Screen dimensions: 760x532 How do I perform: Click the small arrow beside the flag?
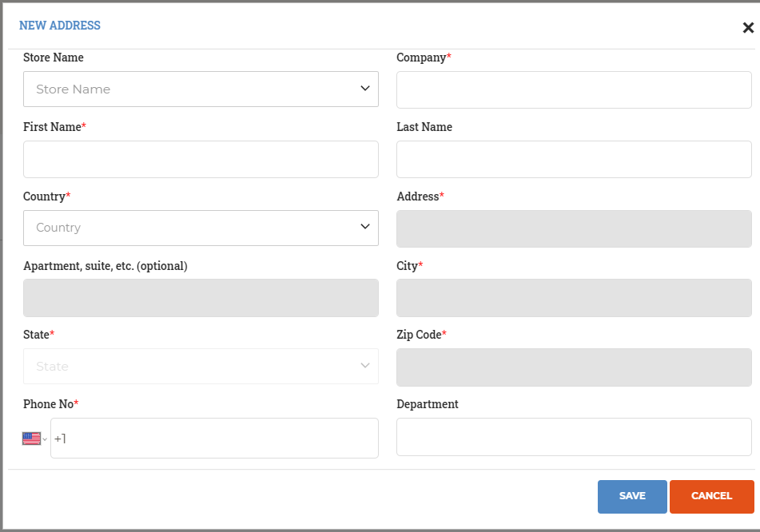[45, 439]
